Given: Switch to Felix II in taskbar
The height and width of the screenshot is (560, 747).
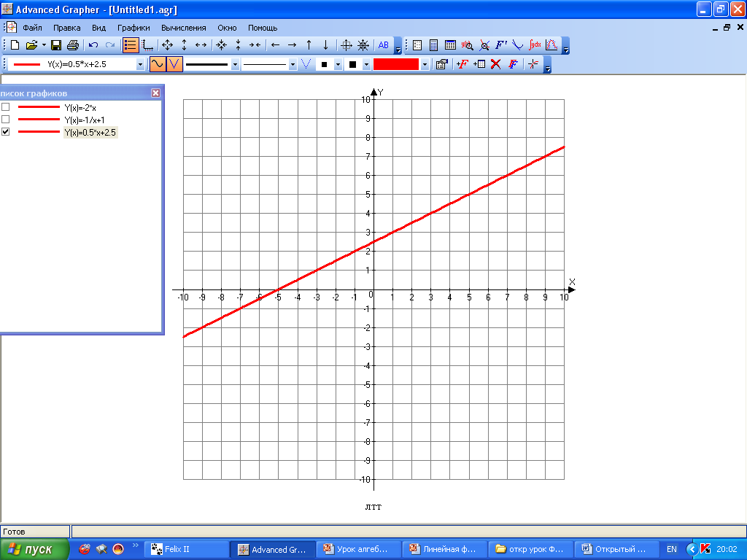Looking at the screenshot, I should tap(185, 550).
